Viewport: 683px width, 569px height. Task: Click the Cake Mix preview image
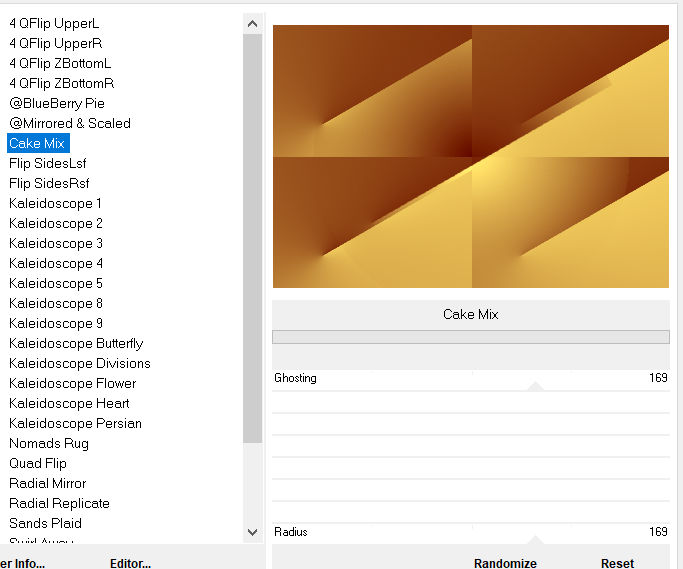[470, 156]
